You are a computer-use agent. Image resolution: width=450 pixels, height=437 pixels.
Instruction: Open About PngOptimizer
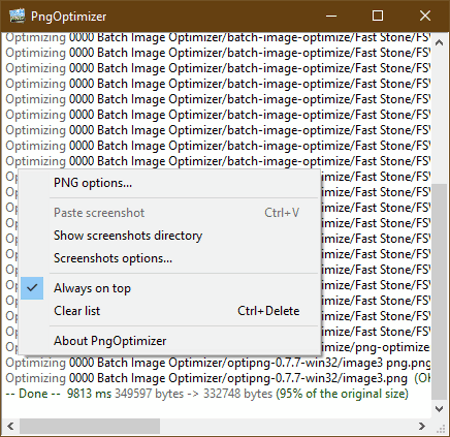click(169, 341)
